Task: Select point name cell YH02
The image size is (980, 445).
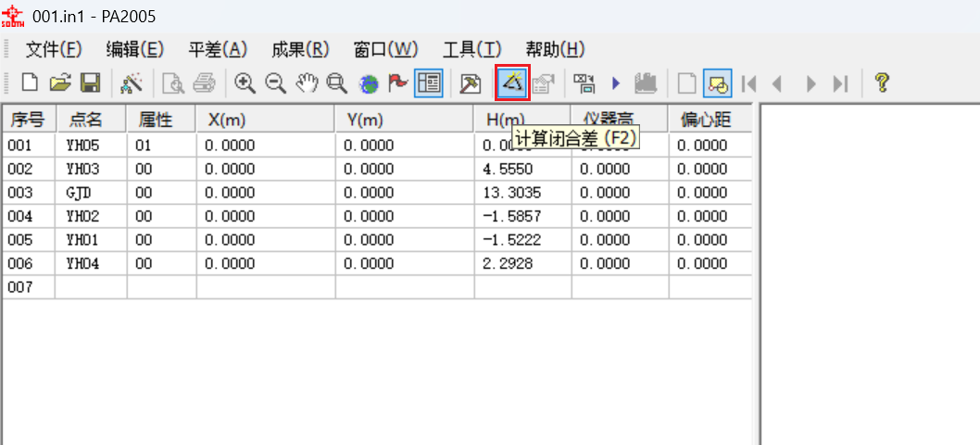Action: click(92, 217)
